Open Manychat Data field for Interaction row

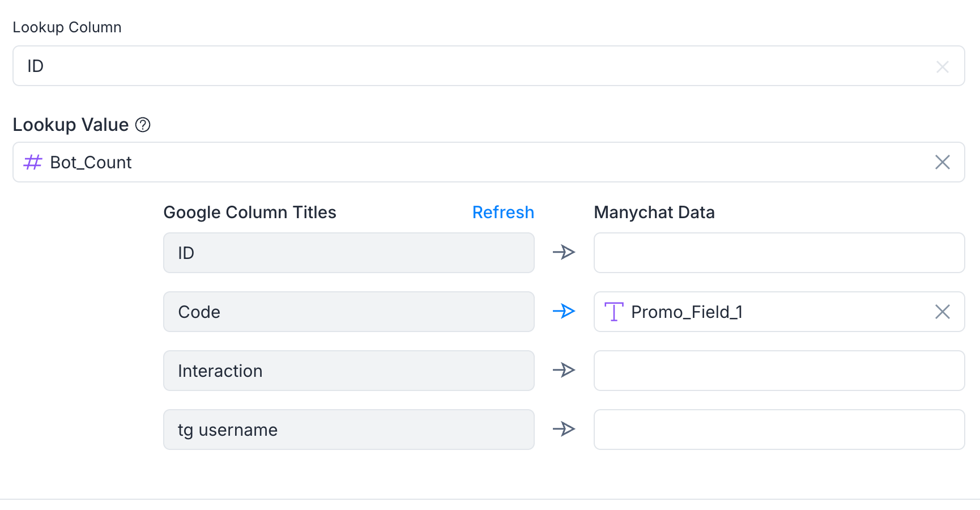[x=779, y=371]
